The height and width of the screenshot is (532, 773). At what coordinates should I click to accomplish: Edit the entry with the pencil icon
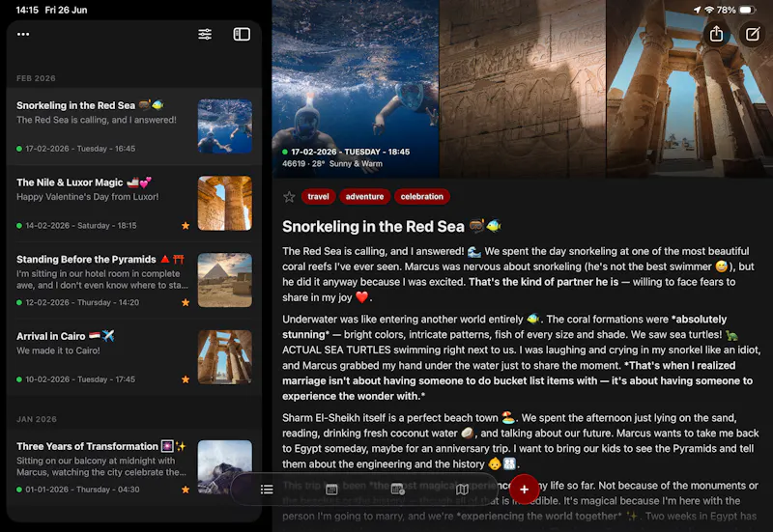(x=753, y=34)
